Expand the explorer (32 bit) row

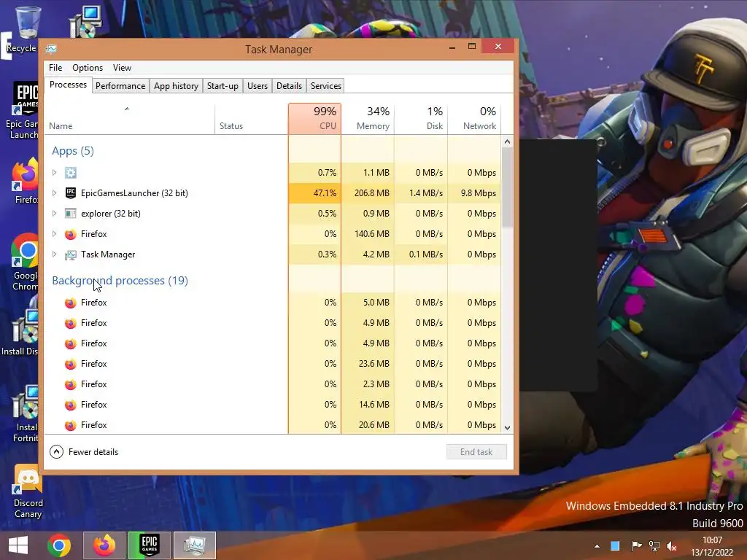coord(54,214)
